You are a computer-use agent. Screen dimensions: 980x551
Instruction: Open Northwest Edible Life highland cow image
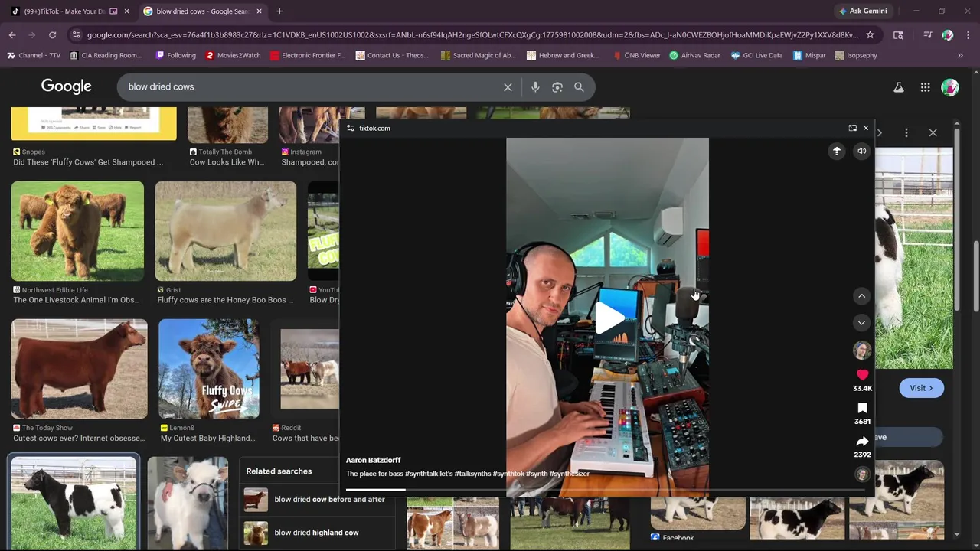77,231
